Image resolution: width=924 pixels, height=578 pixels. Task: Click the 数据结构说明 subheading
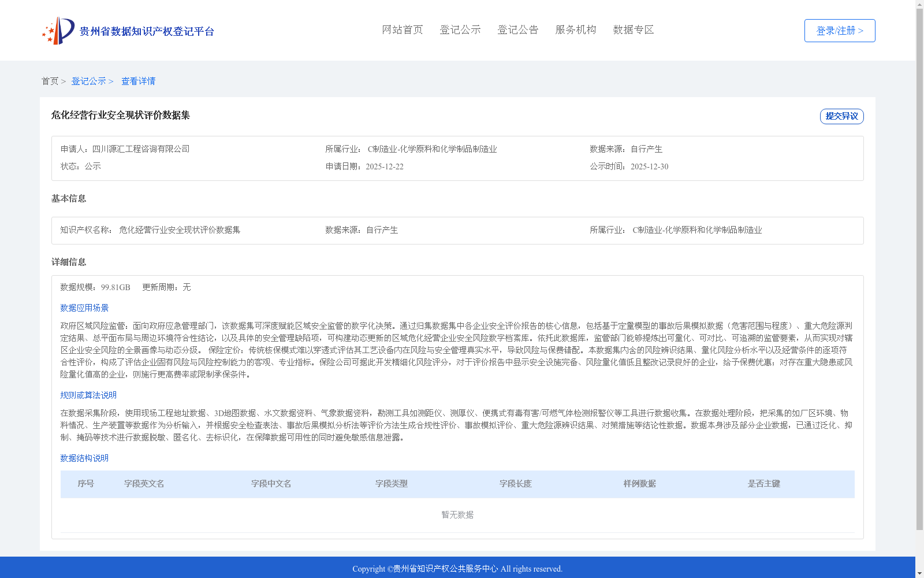point(84,458)
